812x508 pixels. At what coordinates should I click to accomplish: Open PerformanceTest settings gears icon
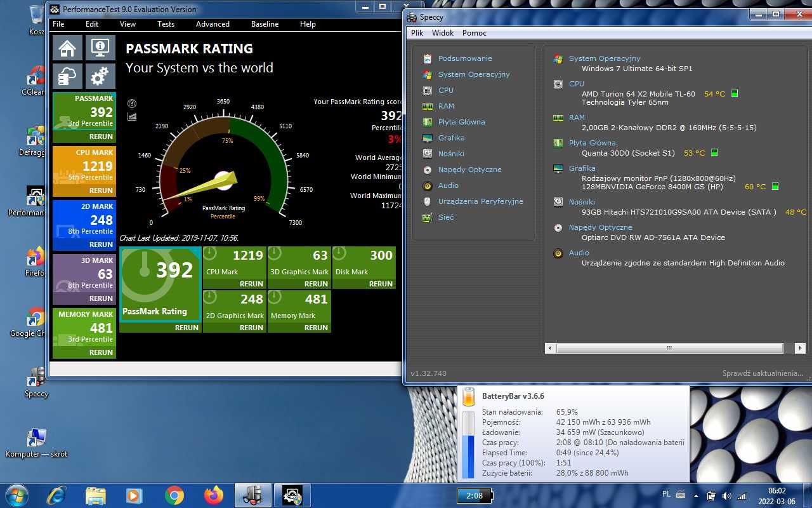tap(100, 76)
